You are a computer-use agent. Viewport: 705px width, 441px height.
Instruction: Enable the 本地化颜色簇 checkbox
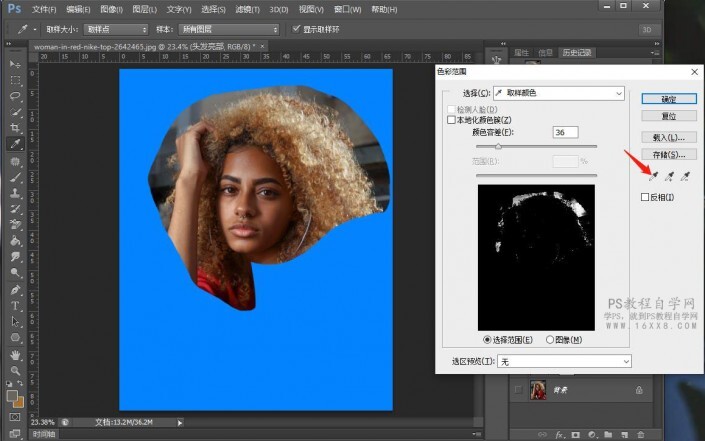point(450,119)
